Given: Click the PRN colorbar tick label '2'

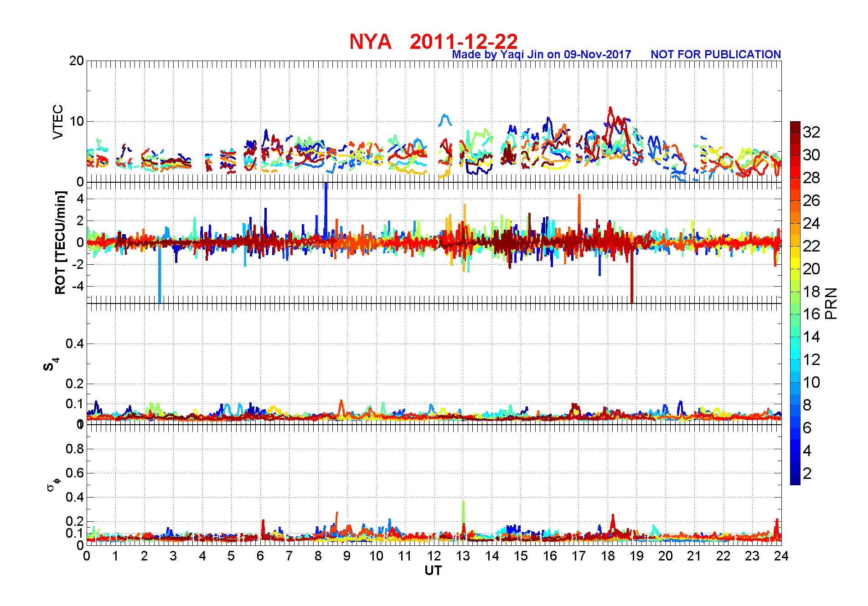Looking at the screenshot, I should tap(807, 473).
